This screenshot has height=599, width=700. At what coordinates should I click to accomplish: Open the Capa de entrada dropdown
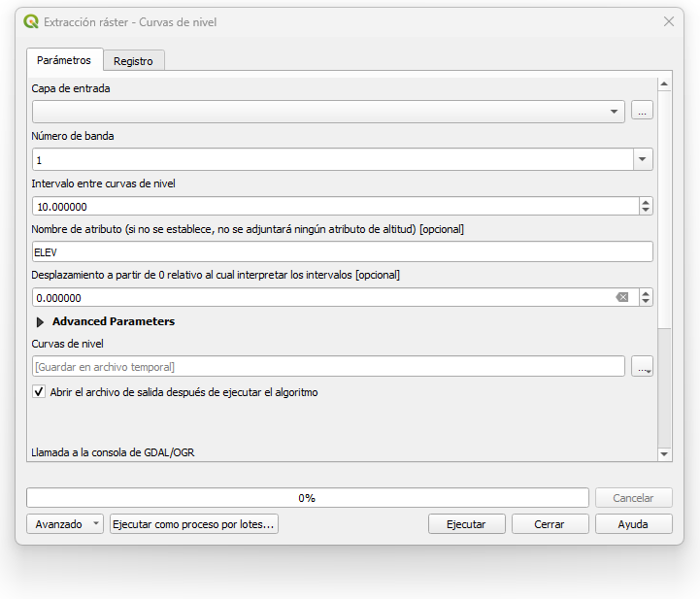(328, 112)
